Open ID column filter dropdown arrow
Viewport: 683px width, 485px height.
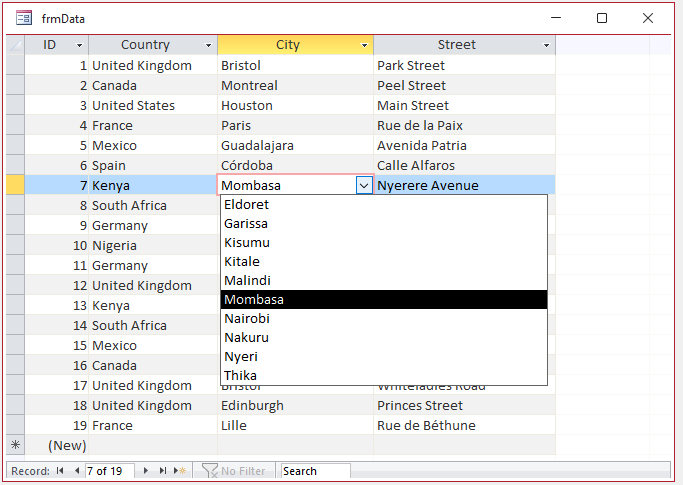[79, 45]
